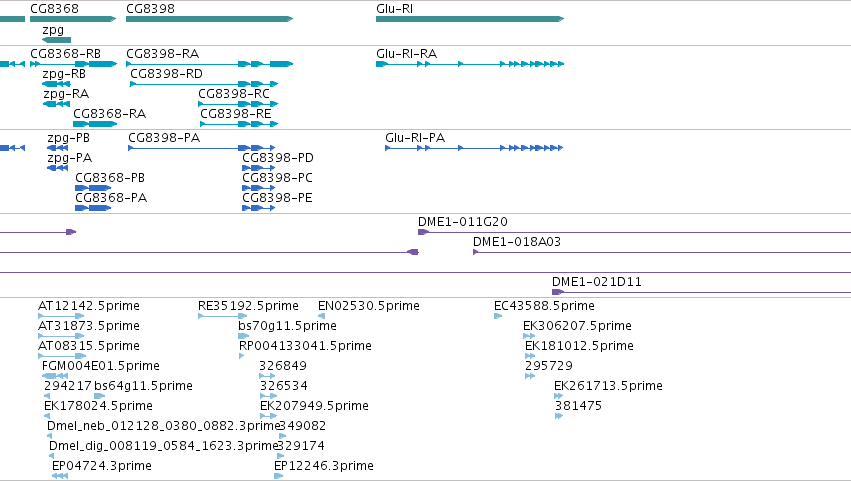Select the CG8368-PB protein glyph

93,188
